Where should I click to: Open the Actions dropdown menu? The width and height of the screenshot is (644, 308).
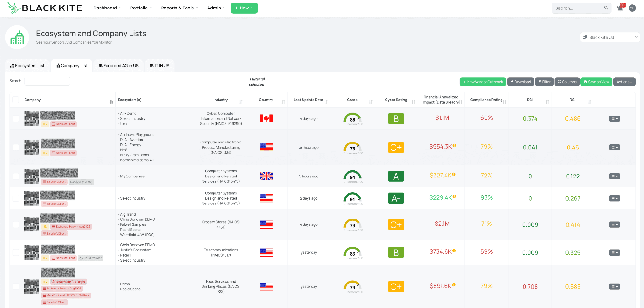pos(624,82)
